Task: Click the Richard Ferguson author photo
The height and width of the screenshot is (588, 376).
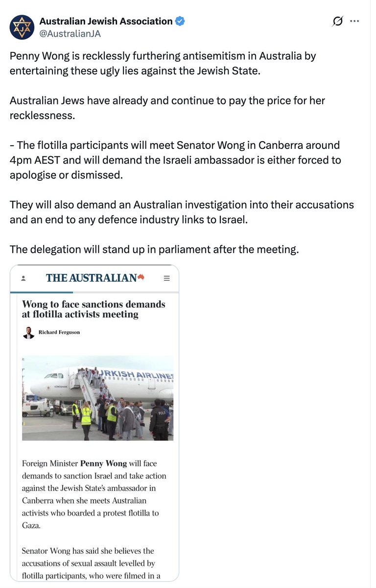Action: pos(28,332)
